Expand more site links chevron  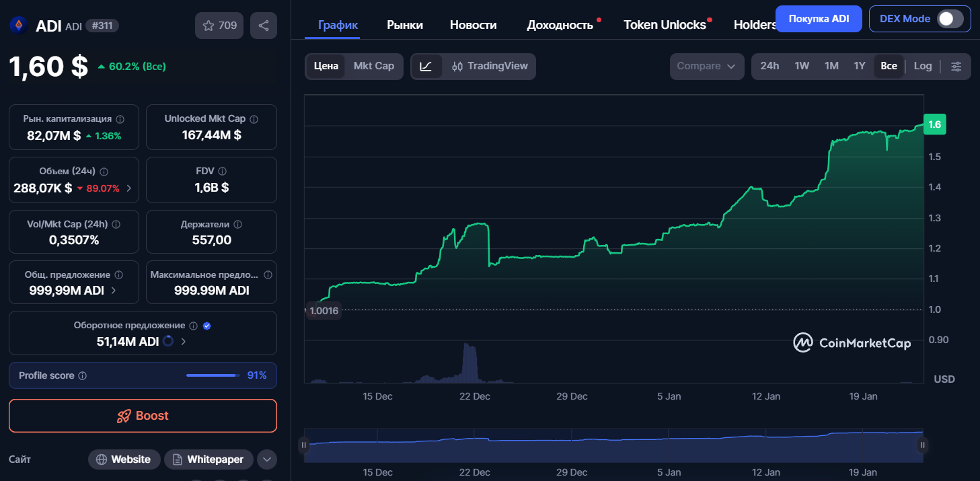click(267, 459)
